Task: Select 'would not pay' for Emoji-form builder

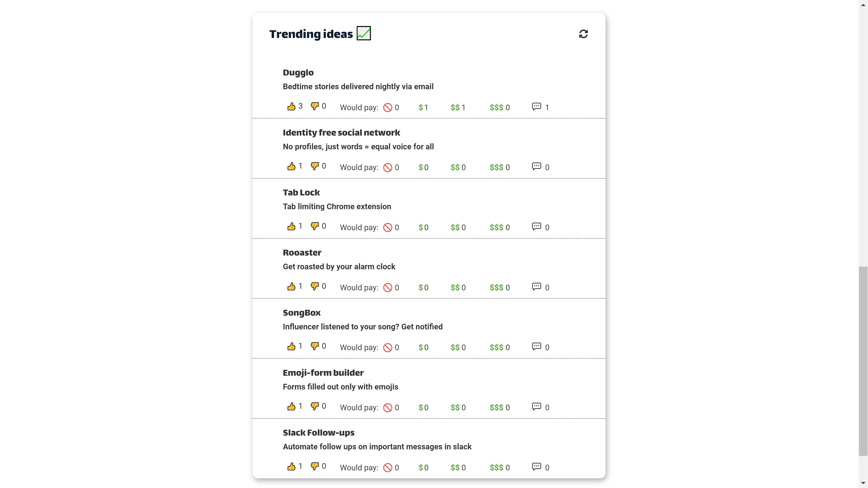Action: tap(388, 408)
